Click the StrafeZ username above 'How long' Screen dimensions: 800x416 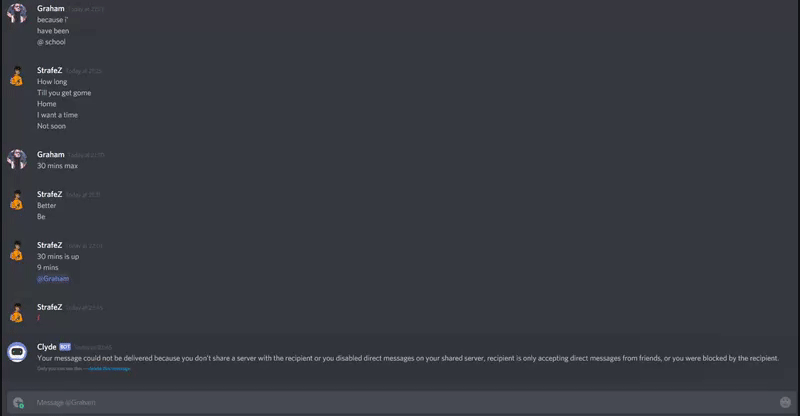[x=49, y=70]
